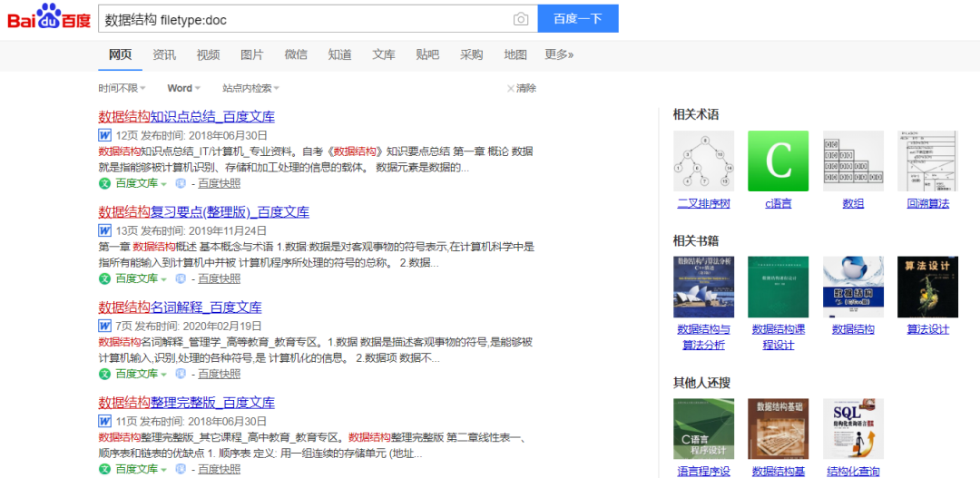Switch to the 贴吧 tab

pyautogui.click(x=427, y=55)
